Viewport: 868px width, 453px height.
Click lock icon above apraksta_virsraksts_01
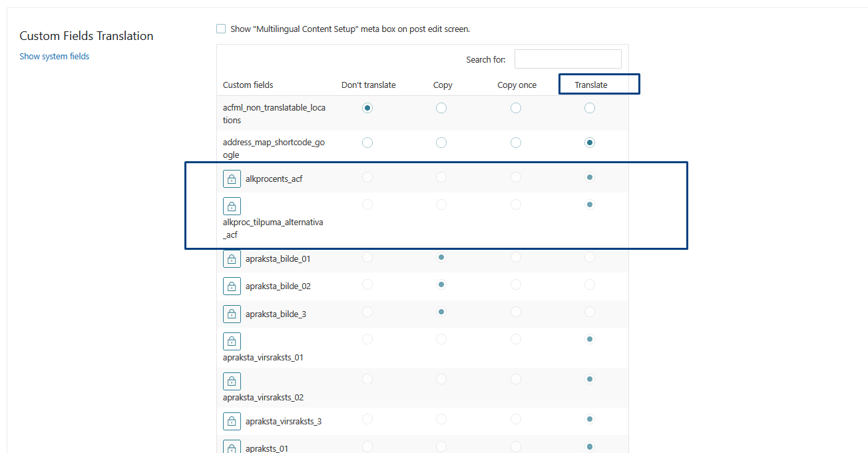(x=232, y=341)
